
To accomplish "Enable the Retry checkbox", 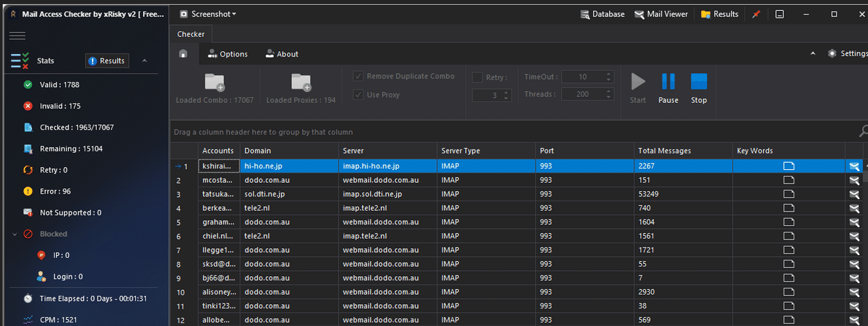I will coord(477,77).
